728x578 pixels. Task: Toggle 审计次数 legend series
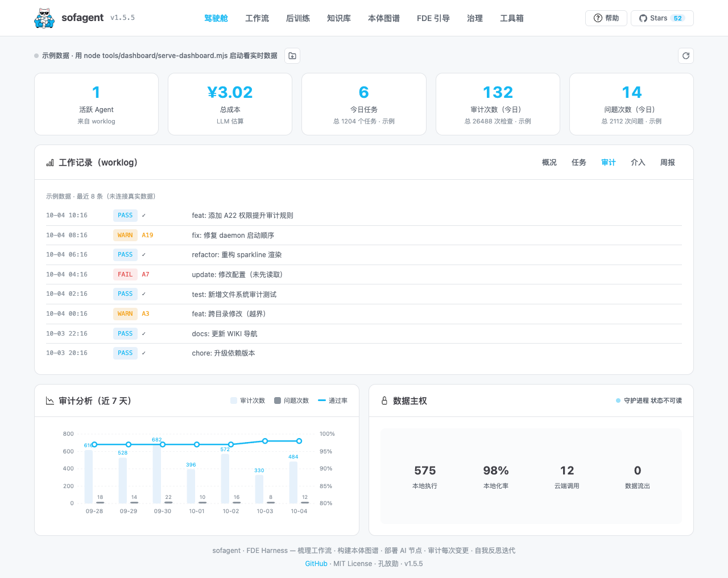tap(248, 401)
